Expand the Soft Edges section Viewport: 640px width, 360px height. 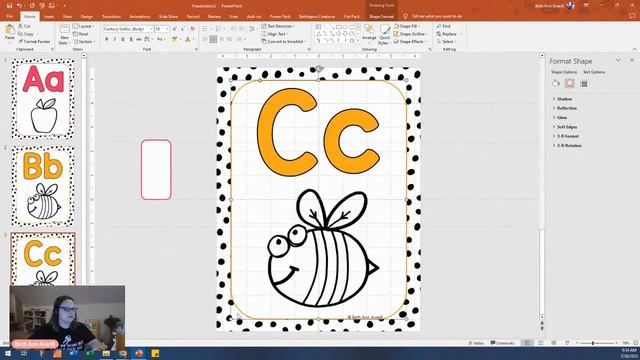click(x=565, y=127)
